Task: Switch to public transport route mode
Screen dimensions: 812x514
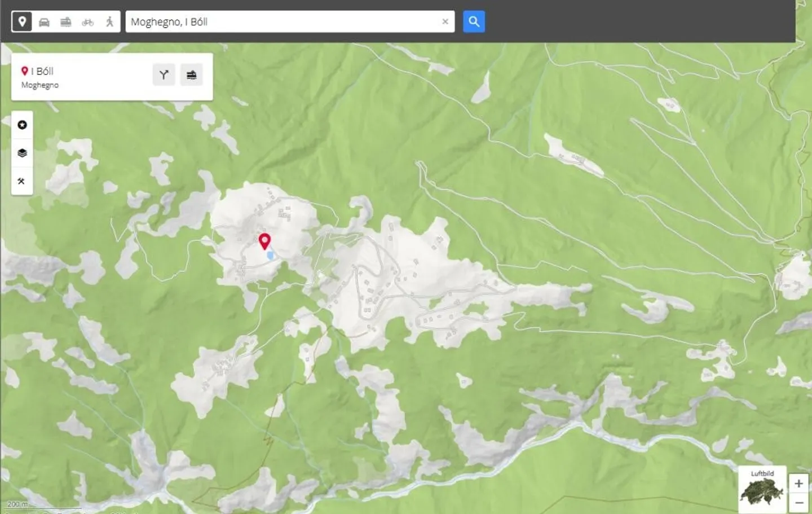Action: click(x=66, y=22)
